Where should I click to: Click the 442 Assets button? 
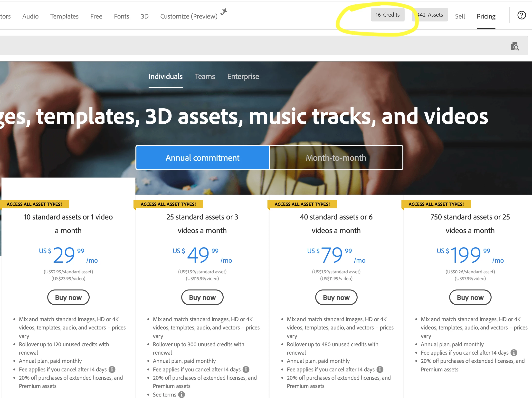click(x=430, y=15)
